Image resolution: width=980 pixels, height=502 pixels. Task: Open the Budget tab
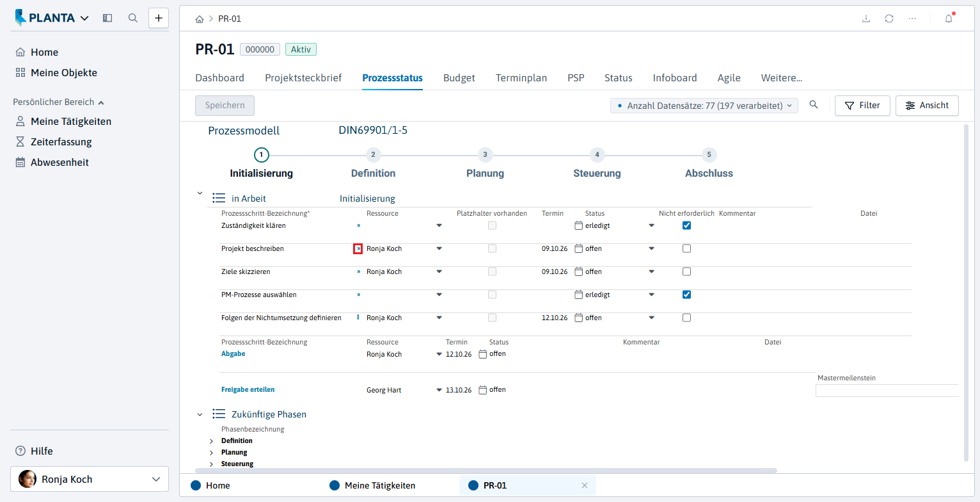click(459, 78)
